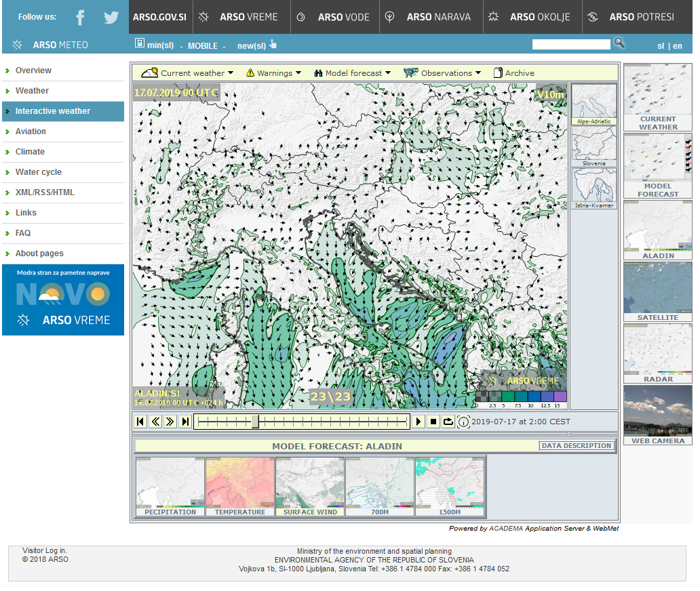Open ARSO POTRESI section
Viewport: 700px width, 591px height.
pyautogui.click(x=637, y=17)
